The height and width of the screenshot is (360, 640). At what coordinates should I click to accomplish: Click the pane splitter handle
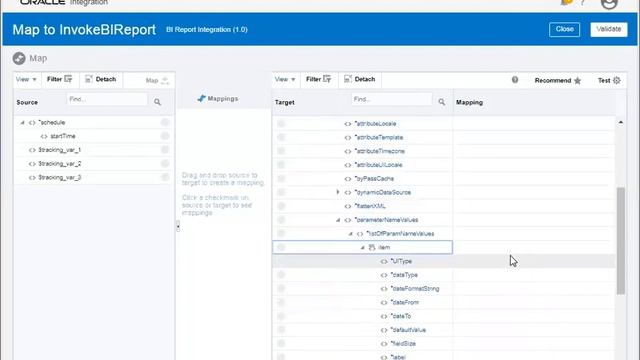[x=178, y=226]
